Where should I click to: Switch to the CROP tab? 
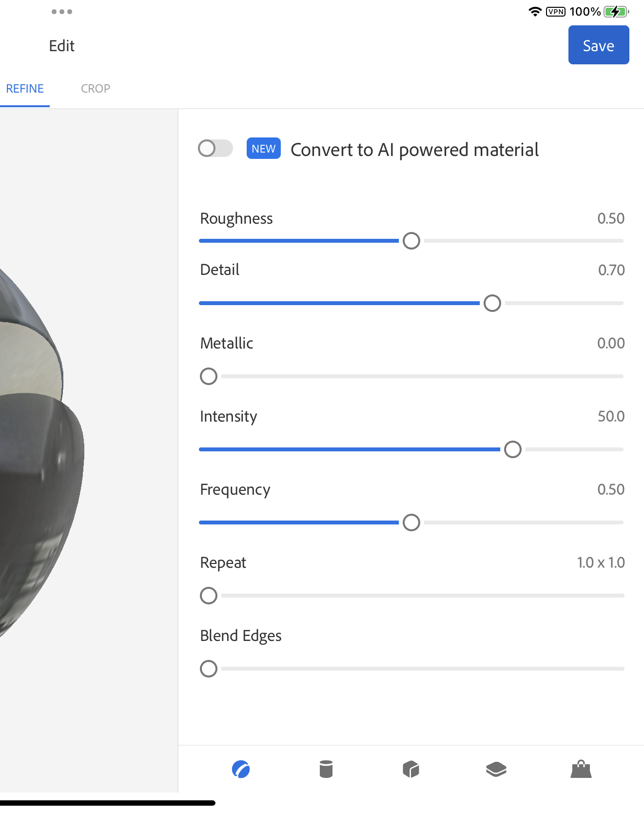96,89
